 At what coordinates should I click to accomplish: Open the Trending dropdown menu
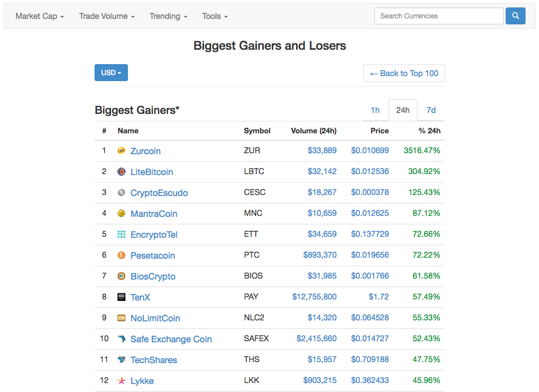[x=168, y=16]
